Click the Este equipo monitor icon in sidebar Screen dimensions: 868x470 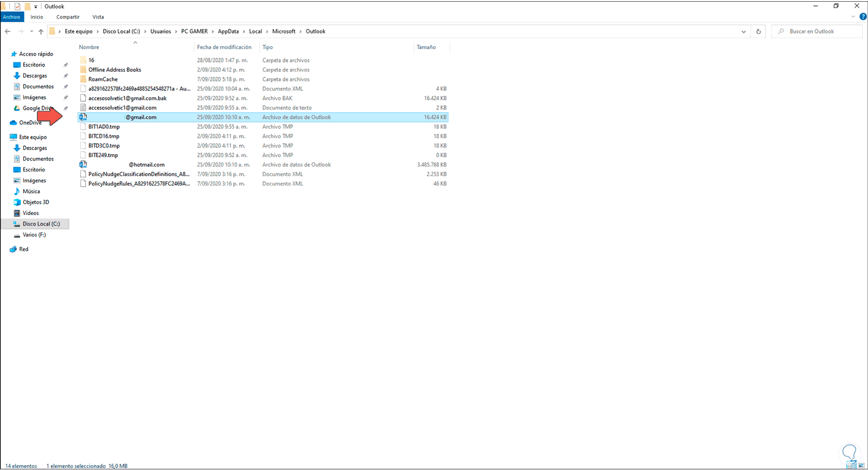coord(13,137)
